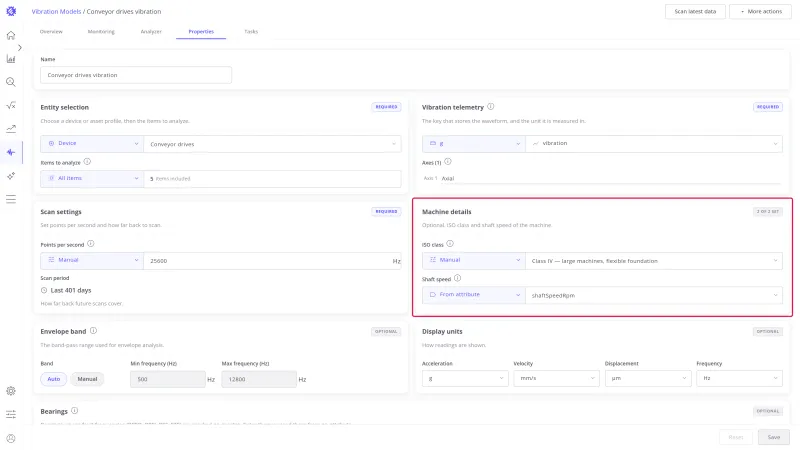Image resolution: width=800 pixels, height=450 pixels.
Task: Open the Velocity mm/s unit dropdown
Action: [x=556, y=379]
